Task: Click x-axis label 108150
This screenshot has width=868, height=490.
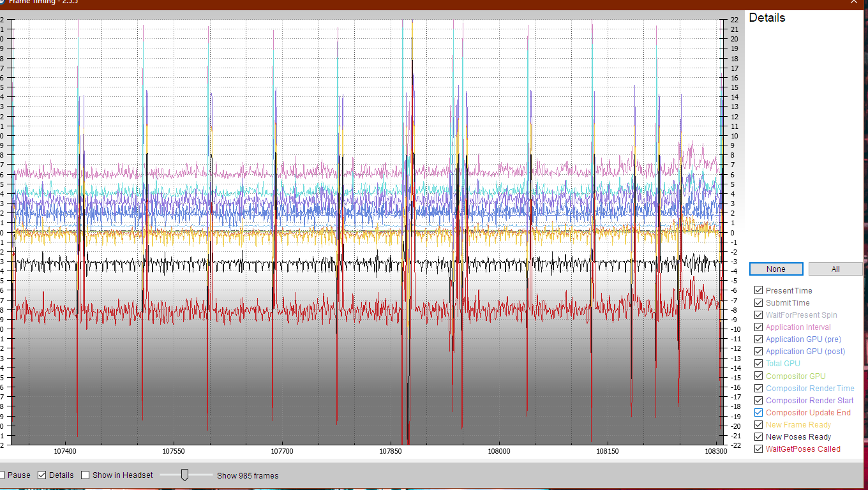Action: point(607,451)
